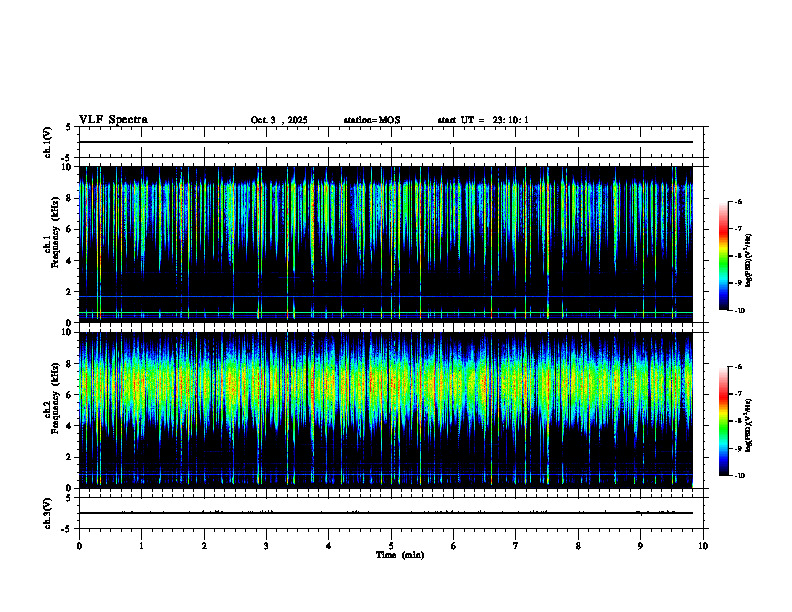Image resolution: width=792 pixels, height=612 pixels.
Task: Click the time axis tick label '10'
Action: click(x=703, y=546)
